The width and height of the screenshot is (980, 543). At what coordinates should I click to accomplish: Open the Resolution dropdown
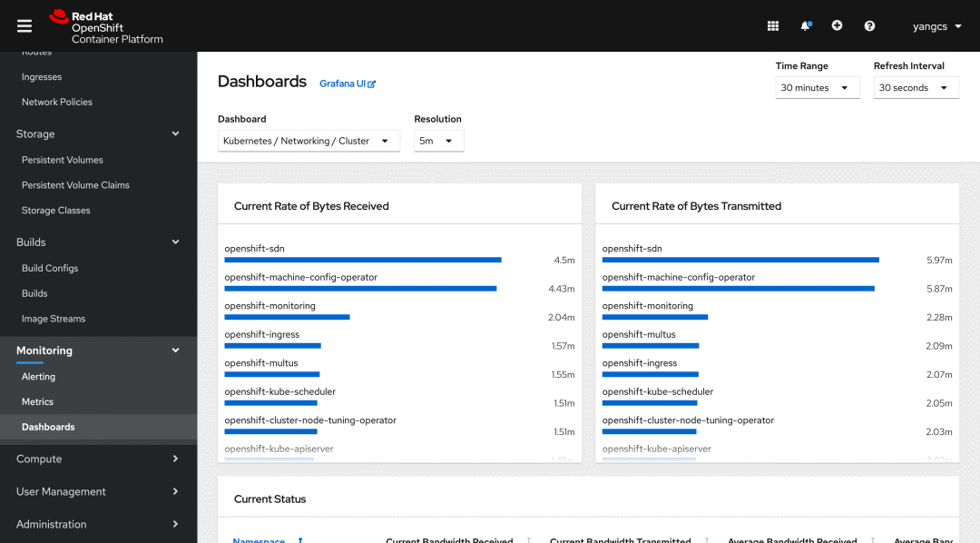click(x=438, y=141)
